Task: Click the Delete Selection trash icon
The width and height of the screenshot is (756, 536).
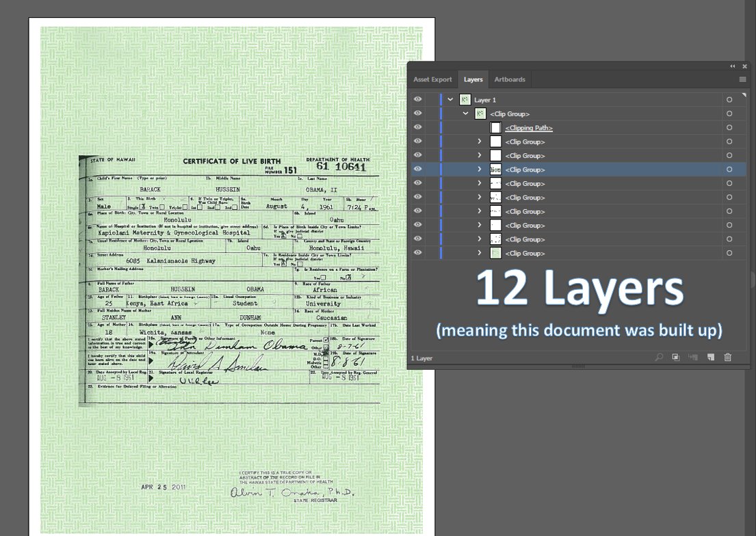Action: click(727, 357)
